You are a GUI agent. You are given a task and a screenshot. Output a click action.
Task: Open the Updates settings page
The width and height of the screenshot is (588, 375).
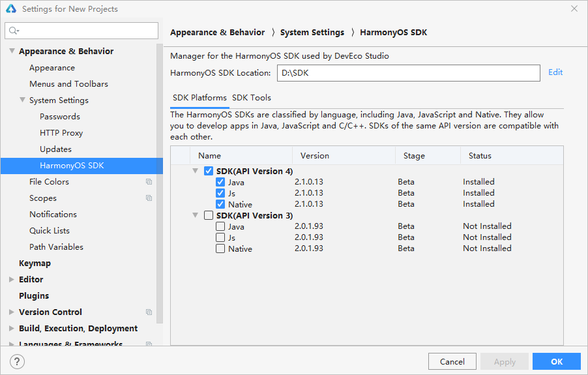[x=55, y=149]
